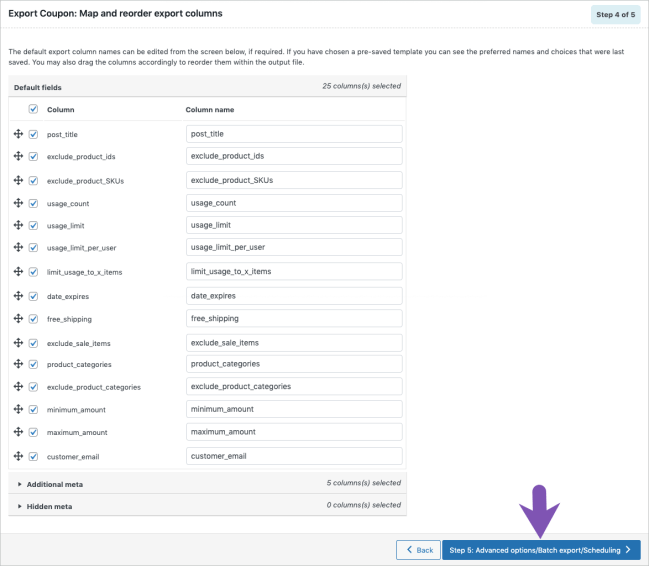
Task: Click the move handle beside exclude_product_ids
Action: click(x=18, y=156)
